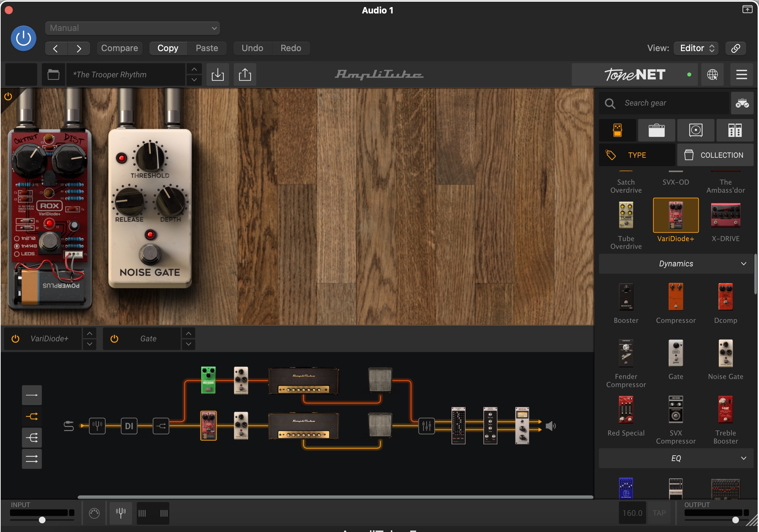Open ToneNET panel
The height and width of the screenshot is (532, 759).
[x=635, y=74]
